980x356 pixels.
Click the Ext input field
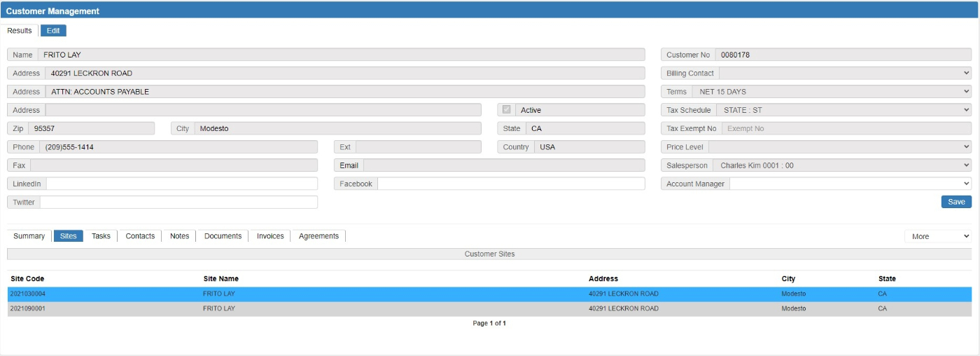pyautogui.click(x=419, y=147)
